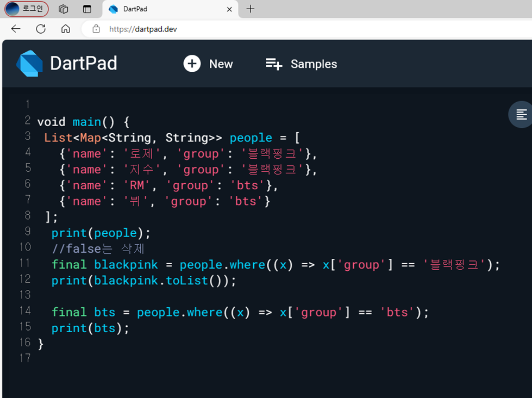
Task: Click the Samples list-plus icon
Action: pos(274,64)
